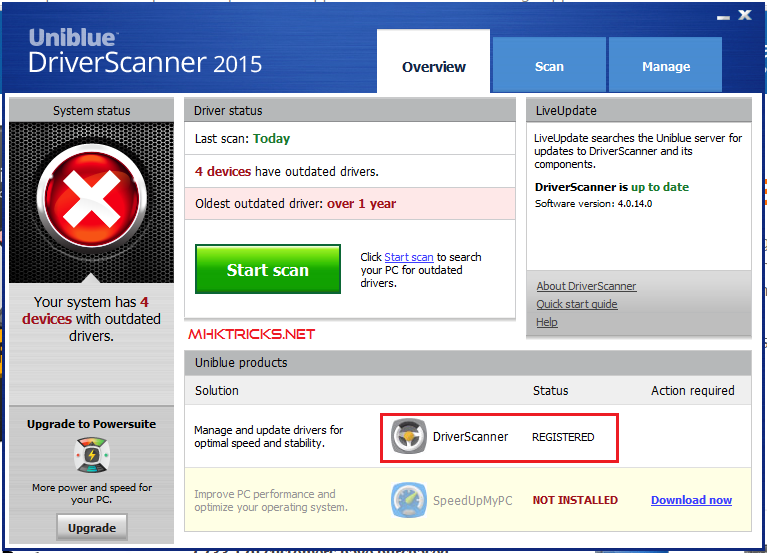The image size is (767, 553).
Task: Click the Solution column header
Action: (217, 391)
